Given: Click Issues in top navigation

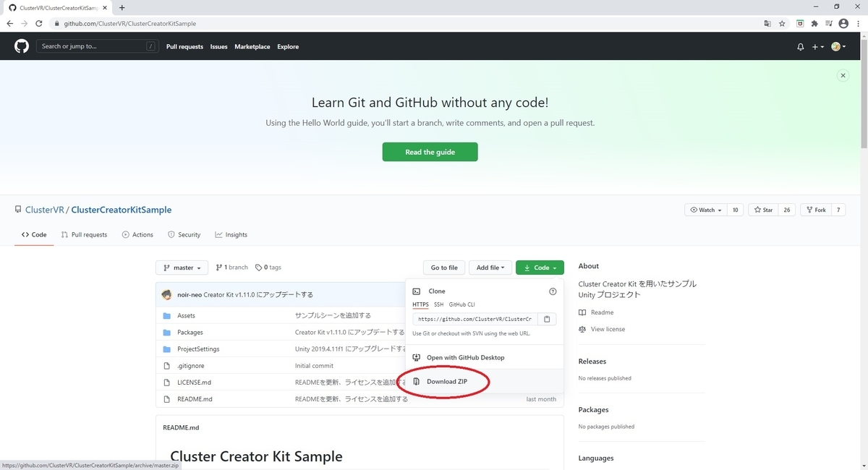Looking at the screenshot, I should tap(218, 46).
